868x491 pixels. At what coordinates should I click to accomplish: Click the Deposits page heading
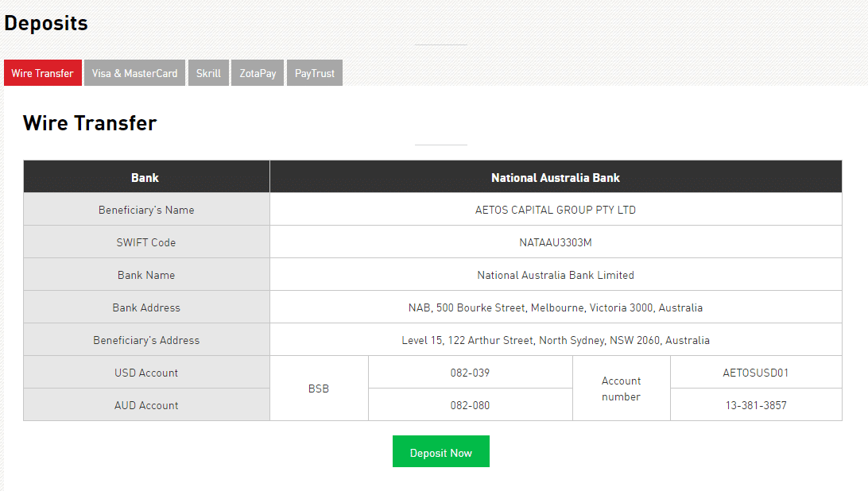point(46,24)
